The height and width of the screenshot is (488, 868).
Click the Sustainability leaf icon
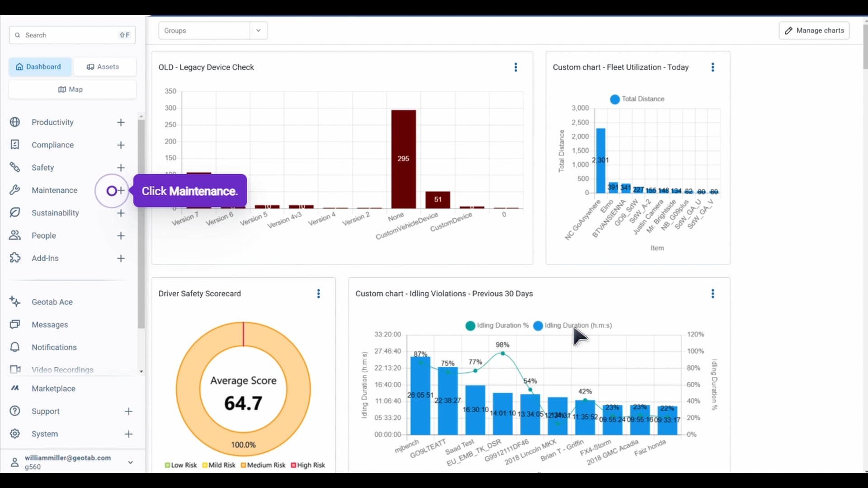(x=15, y=213)
